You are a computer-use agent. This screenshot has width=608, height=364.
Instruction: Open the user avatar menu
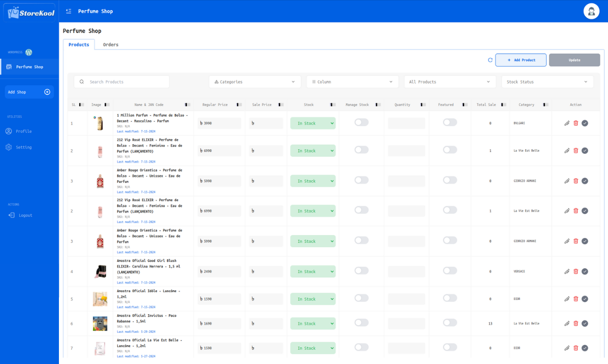pos(591,11)
